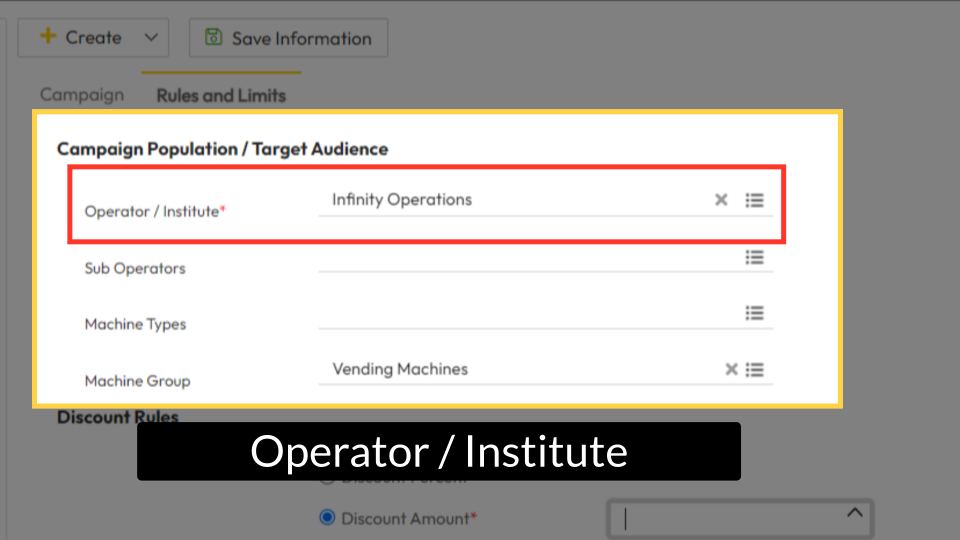Open the Machine Group list icon

pyautogui.click(x=755, y=370)
